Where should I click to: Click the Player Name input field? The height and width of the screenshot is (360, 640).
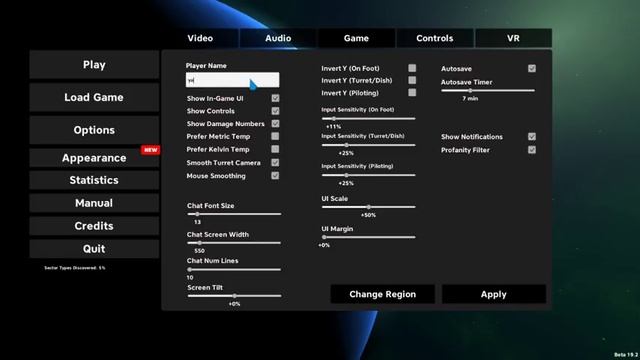(233, 80)
